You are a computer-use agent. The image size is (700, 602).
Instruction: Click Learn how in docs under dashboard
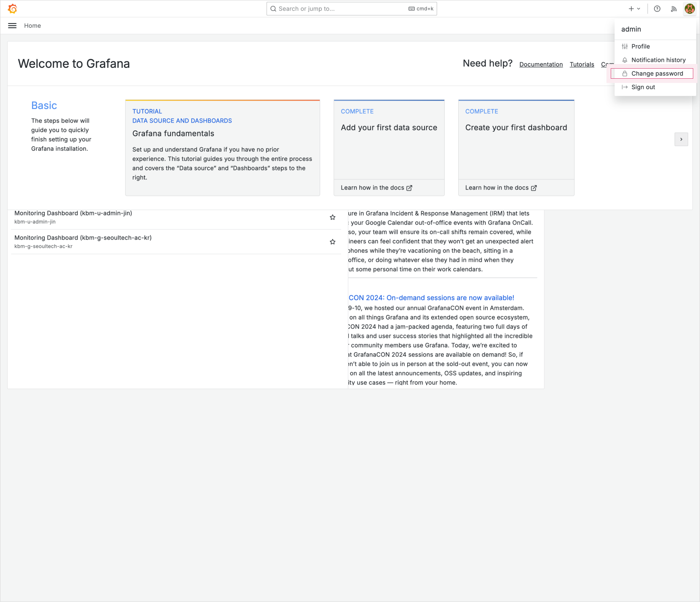(x=501, y=188)
